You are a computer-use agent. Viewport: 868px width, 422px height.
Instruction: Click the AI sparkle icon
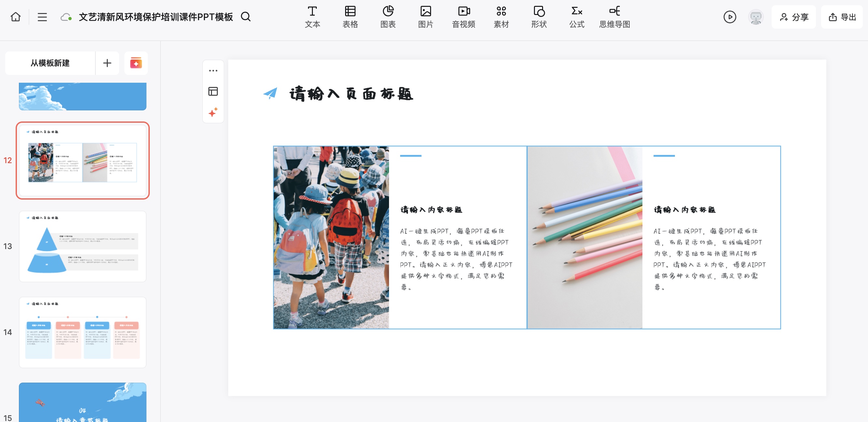coord(213,112)
